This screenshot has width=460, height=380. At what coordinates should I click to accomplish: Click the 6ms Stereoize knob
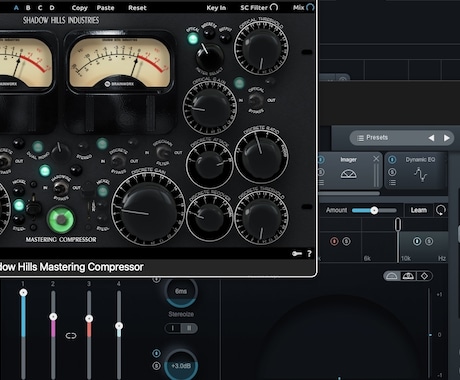coord(181,291)
